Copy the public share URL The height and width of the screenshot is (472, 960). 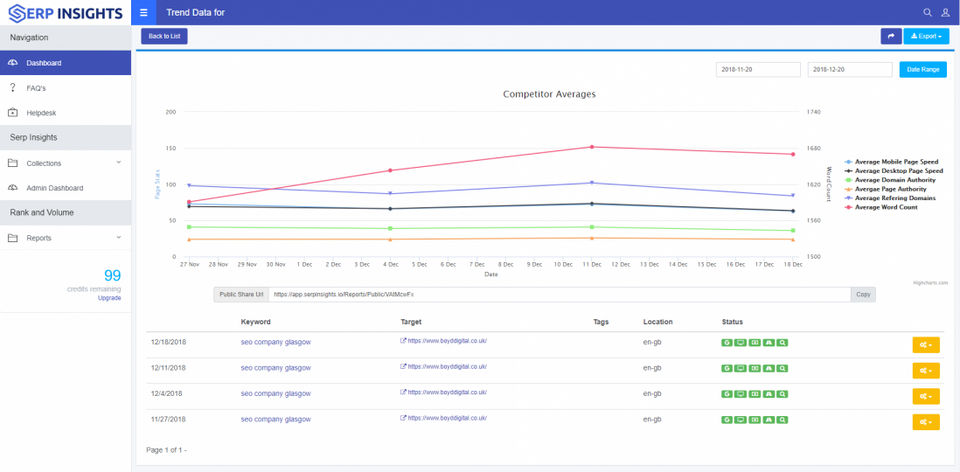pyautogui.click(x=863, y=294)
